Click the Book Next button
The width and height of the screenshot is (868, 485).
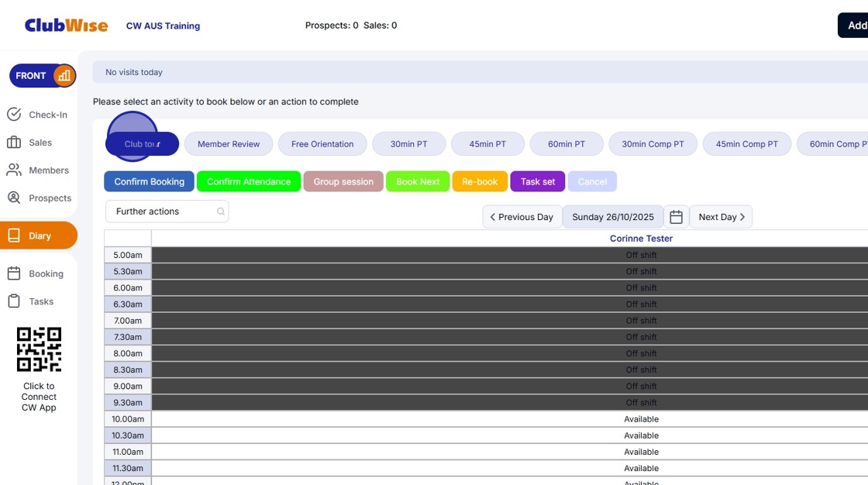coord(418,181)
